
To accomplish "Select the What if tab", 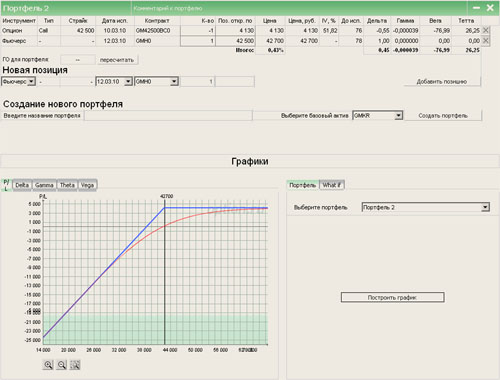I will [332, 185].
